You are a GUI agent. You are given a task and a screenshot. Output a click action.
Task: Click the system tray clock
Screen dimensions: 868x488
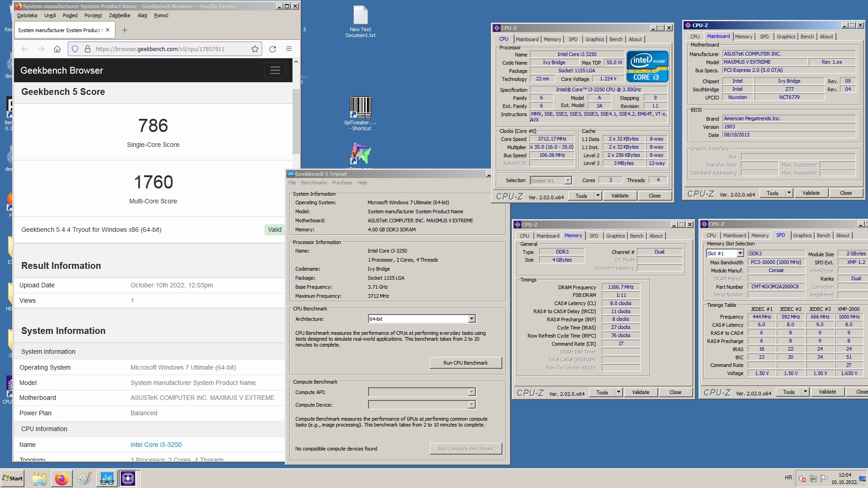tap(844, 479)
